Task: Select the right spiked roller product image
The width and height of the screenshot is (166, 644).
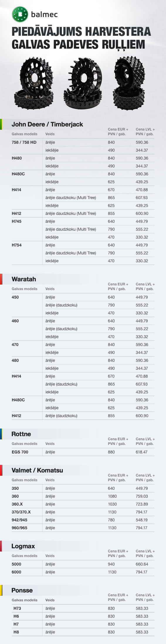Action: click(x=130, y=84)
